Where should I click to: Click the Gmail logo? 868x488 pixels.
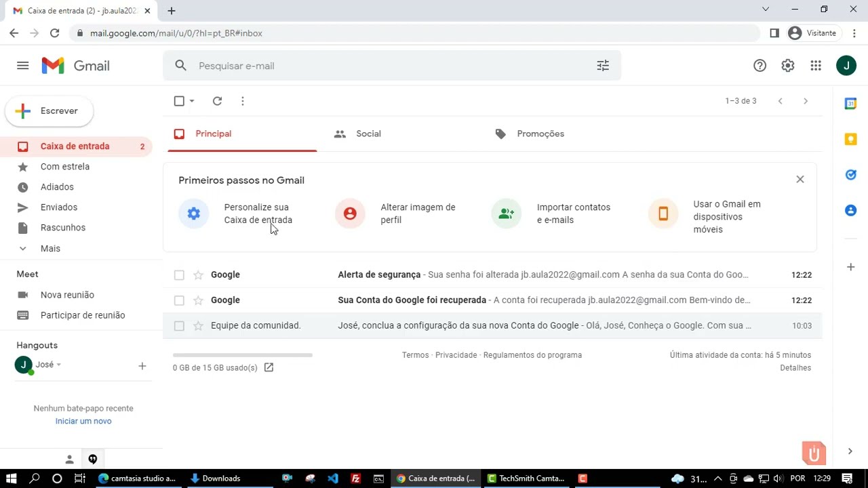(75, 66)
